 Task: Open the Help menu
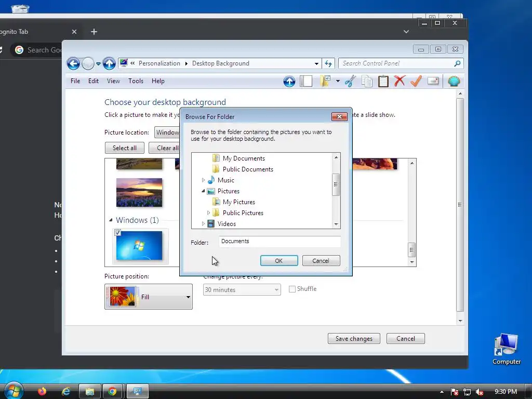coord(158,81)
